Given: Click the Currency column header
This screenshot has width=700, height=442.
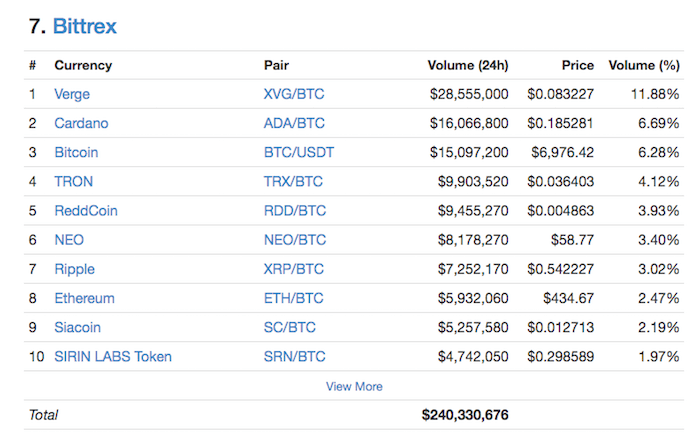Looking at the screenshot, I should click(x=83, y=66).
